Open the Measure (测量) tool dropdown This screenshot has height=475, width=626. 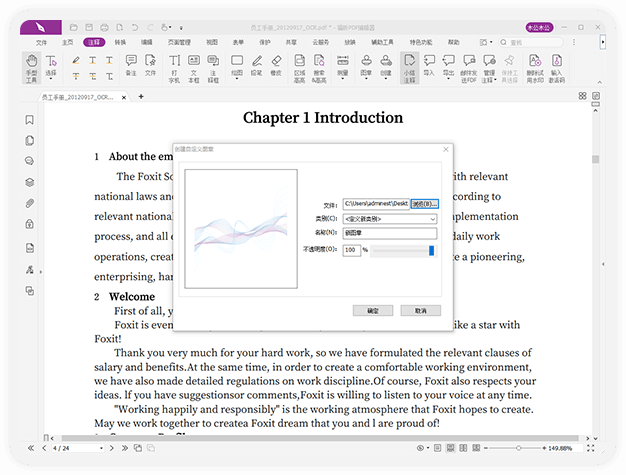[343, 79]
